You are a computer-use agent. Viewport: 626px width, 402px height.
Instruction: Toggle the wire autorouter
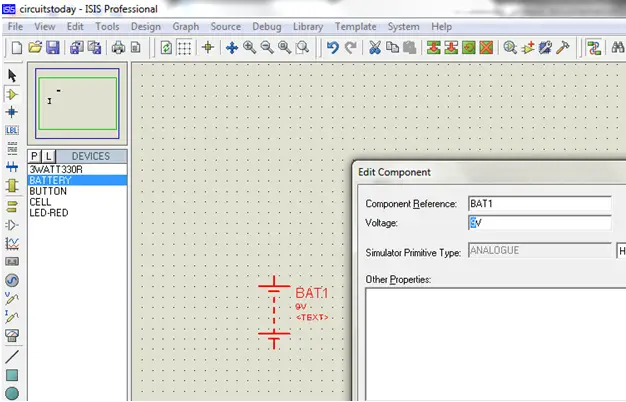click(594, 48)
